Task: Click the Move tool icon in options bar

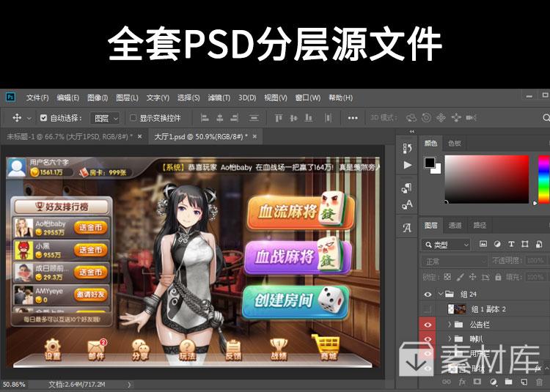Action: pos(17,118)
